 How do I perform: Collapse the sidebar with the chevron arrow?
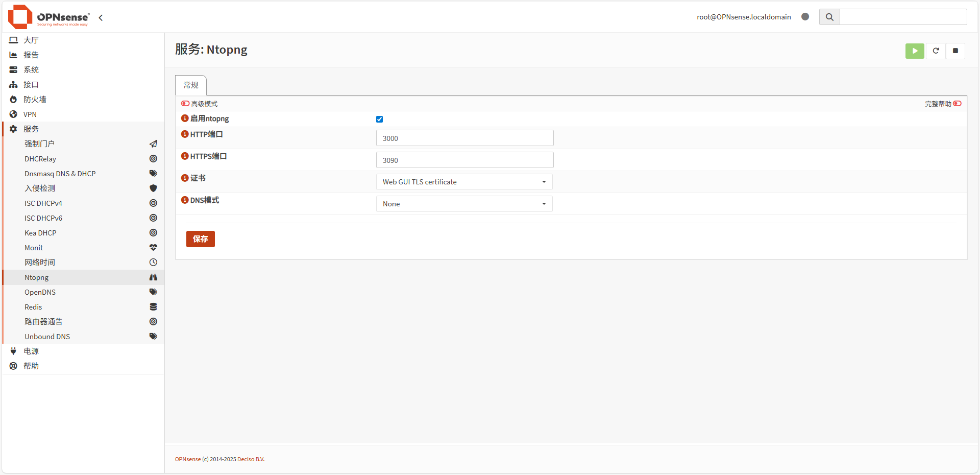[101, 18]
